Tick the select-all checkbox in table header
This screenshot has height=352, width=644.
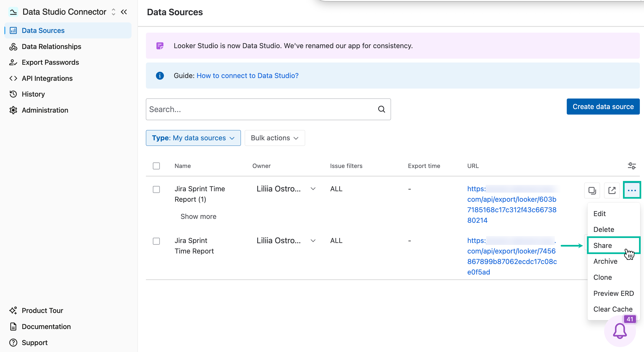point(156,166)
